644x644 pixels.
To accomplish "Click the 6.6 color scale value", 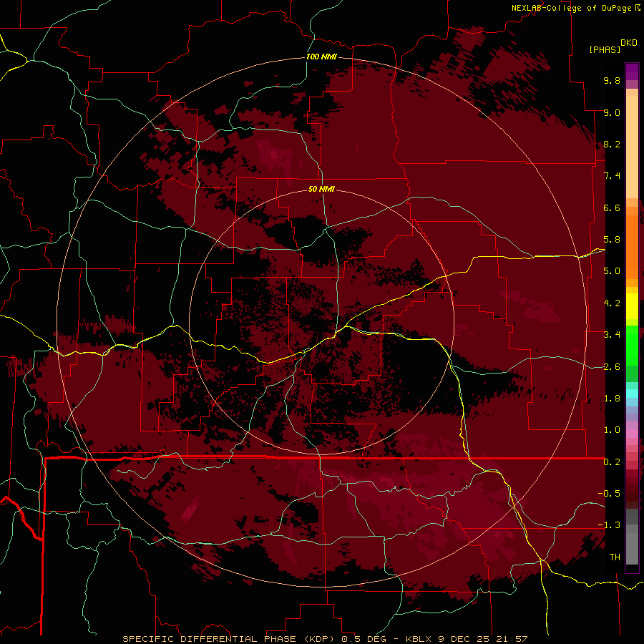I will (x=612, y=208).
